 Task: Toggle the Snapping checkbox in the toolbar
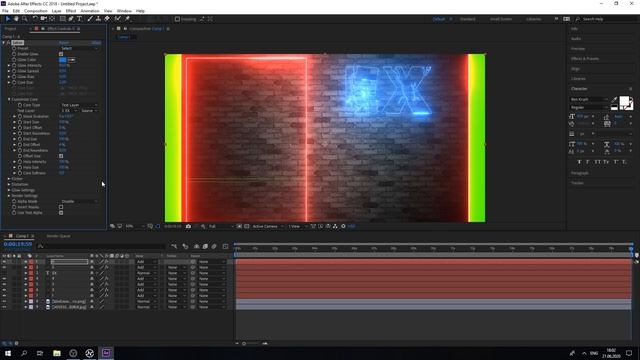click(177, 19)
